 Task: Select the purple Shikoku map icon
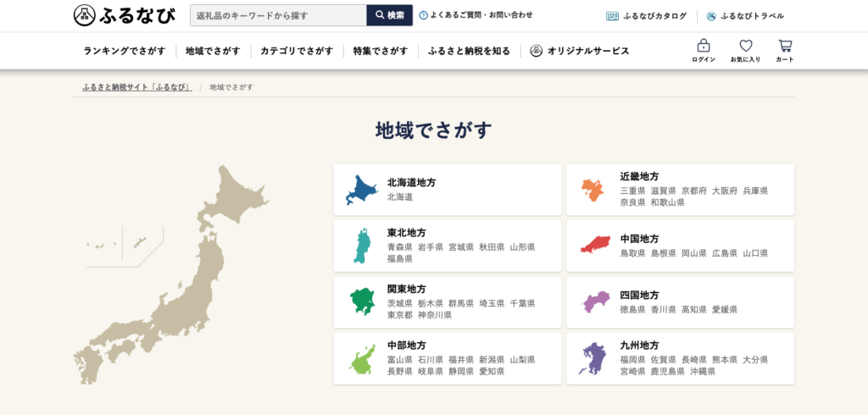595,302
